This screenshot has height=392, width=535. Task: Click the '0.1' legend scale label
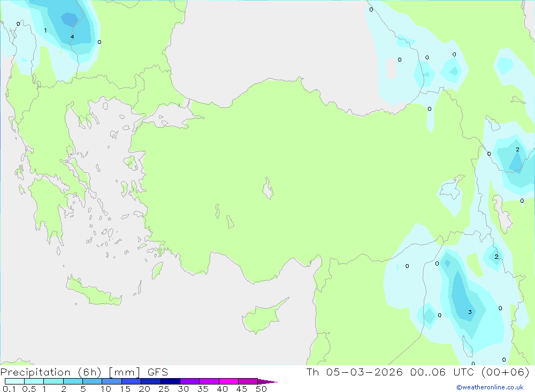click(x=9, y=389)
